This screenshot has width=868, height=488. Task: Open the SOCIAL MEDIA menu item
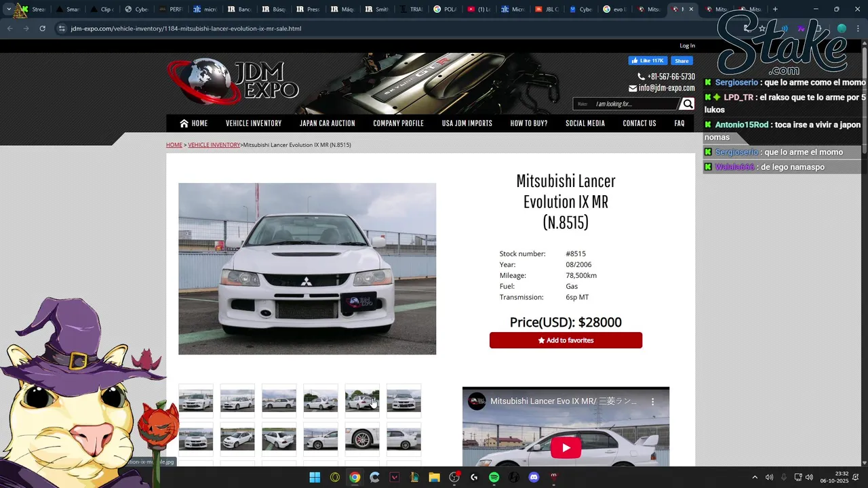(x=585, y=123)
